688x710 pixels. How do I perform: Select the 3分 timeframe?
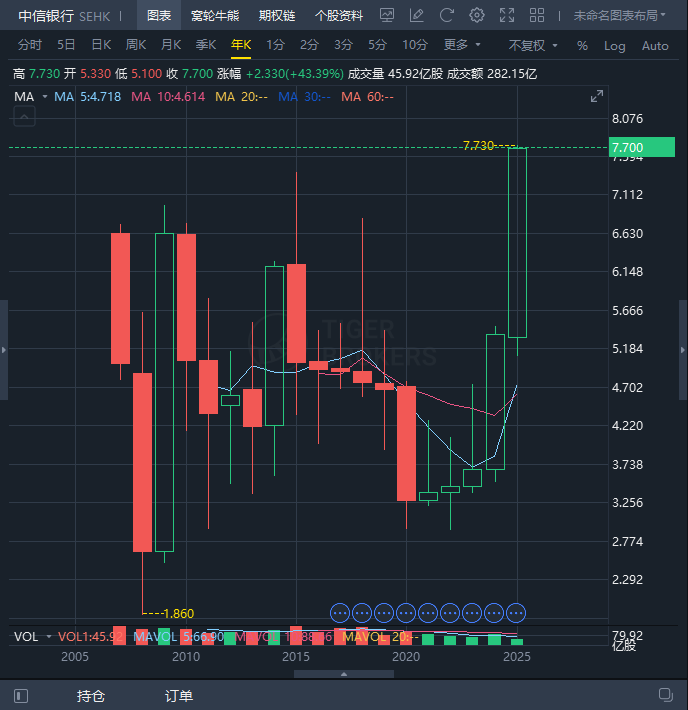(x=343, y=45)
